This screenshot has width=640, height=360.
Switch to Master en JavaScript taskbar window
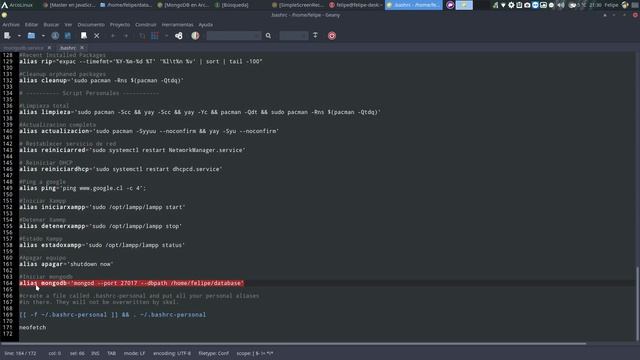coord(69,5)
